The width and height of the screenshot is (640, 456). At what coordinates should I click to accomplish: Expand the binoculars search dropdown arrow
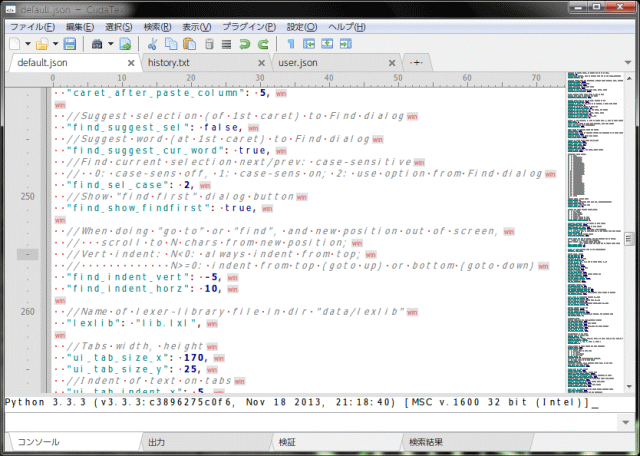110,44
